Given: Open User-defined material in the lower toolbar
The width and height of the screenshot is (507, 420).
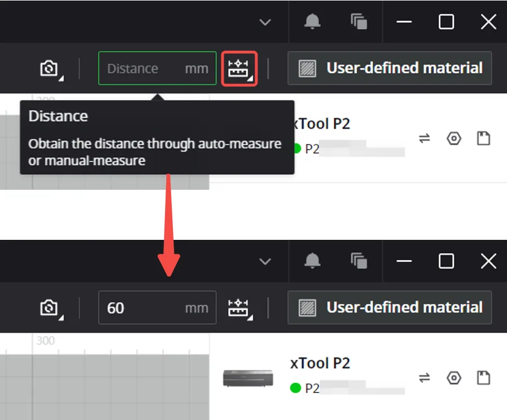Looking at the screenshot, I should (x=390, y=307).
